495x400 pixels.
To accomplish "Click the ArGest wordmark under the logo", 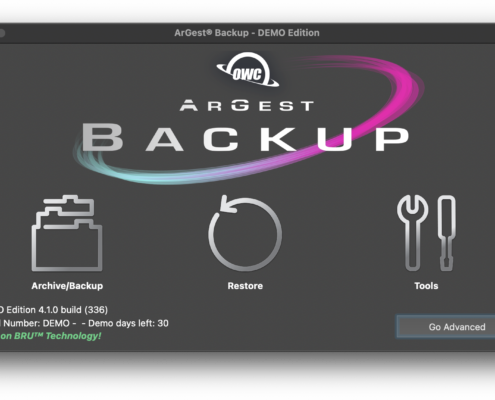I will click(247, 105).
